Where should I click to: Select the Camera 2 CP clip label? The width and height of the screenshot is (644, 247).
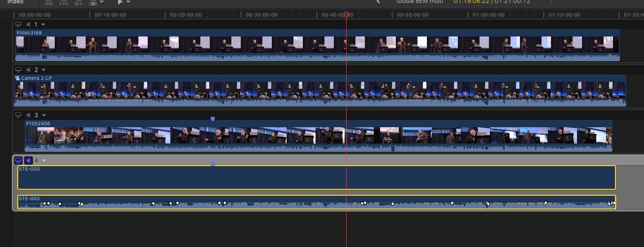[x=36, y=78]
